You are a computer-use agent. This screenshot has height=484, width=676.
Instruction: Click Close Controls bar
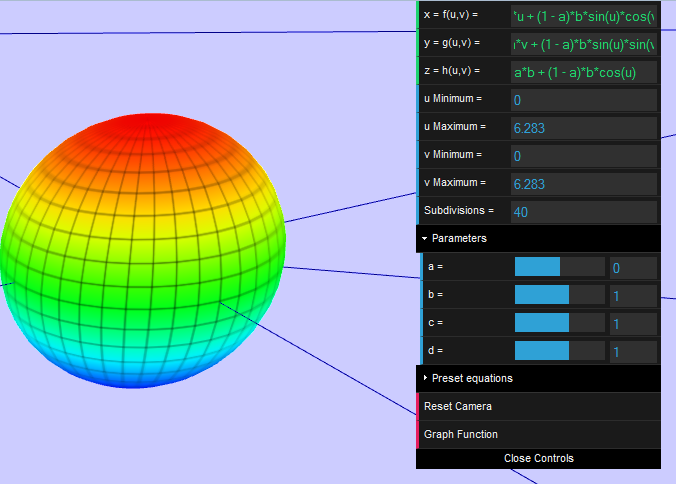tap(538, 459)
